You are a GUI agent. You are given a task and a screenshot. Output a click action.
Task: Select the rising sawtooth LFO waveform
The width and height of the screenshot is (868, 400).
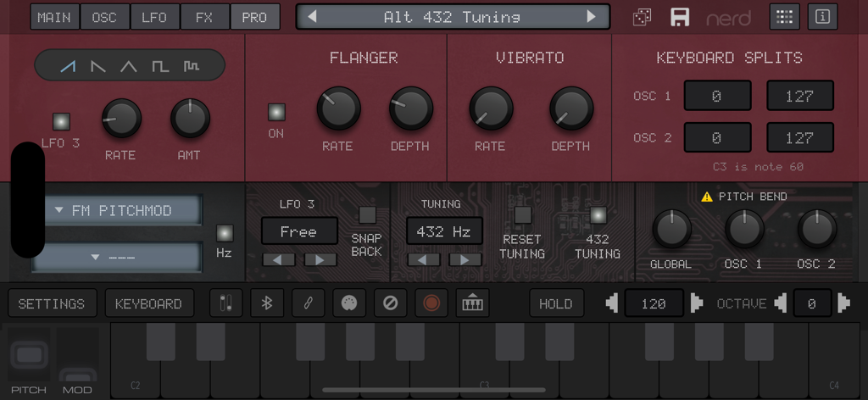(x=68, y=67)
